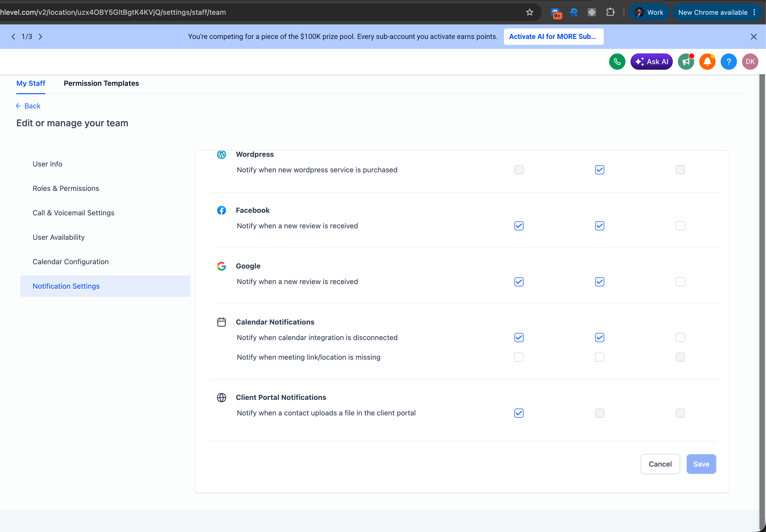Click the DK profile avatar
Image resolution: width=766 pixels, height=532 pixels.
750,62
